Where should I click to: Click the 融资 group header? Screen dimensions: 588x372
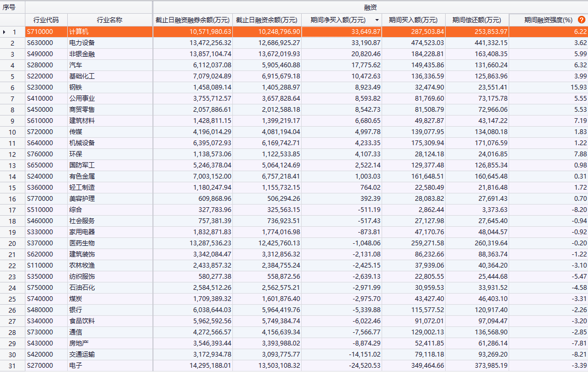click(x=370, y=7)
